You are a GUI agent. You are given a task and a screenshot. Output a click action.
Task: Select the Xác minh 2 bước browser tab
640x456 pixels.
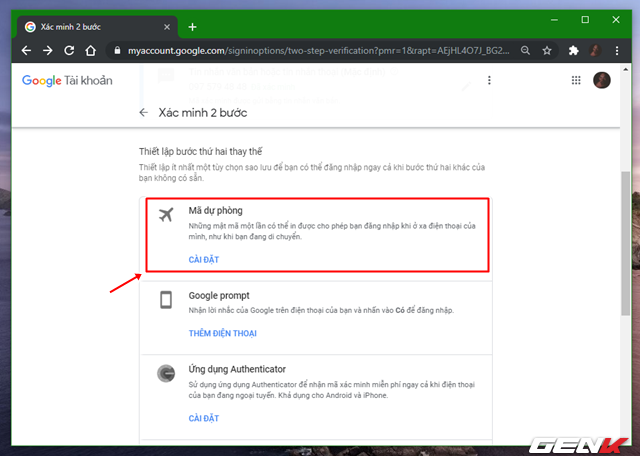pyautogui.click(x=97, y=27)
